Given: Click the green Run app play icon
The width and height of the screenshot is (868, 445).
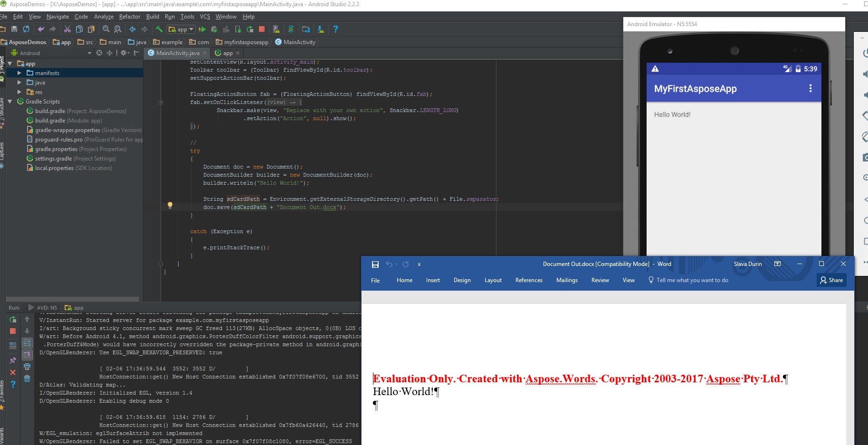Looking at the screenshot, I should [x=202, y=29].
